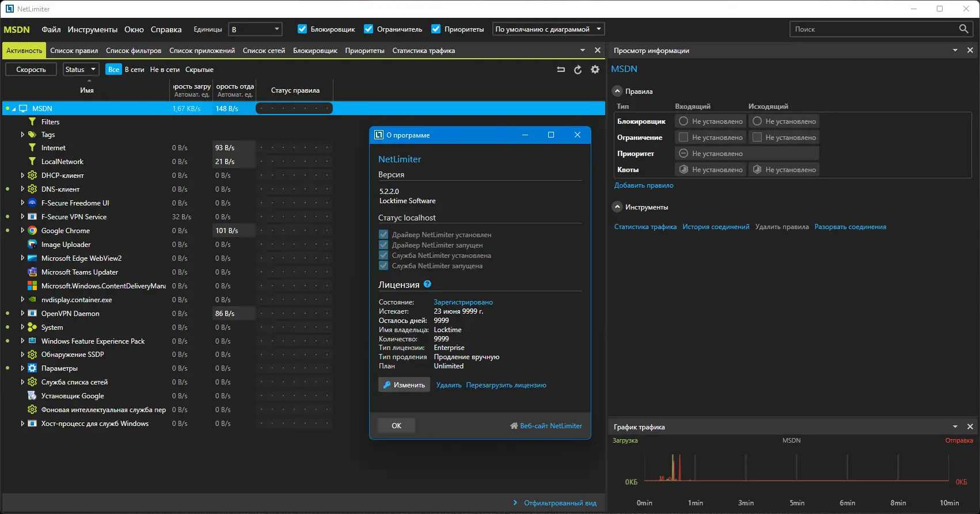Disable the Blocker checkbox in toolbar
This screenshot has width=980, height=514.
[x=302, y=29]
